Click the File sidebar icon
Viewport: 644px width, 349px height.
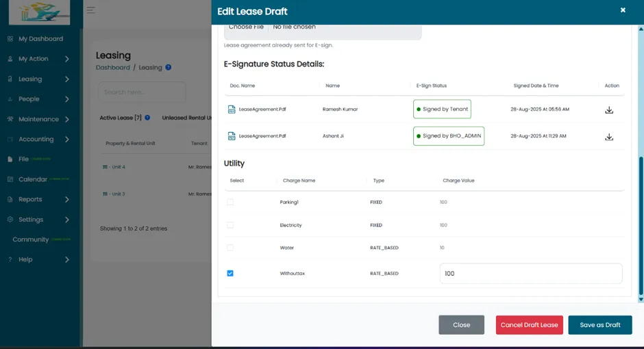pos(10,159)
